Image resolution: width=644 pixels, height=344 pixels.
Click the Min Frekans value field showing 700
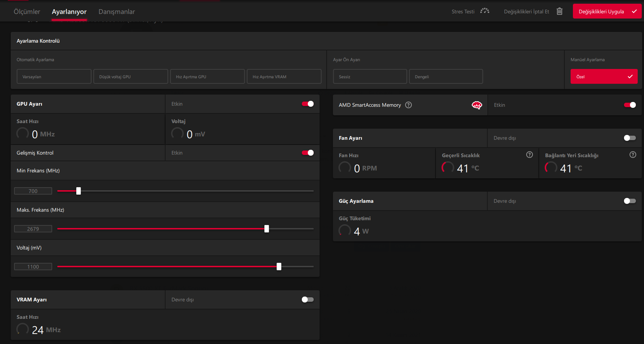[33, 191]
